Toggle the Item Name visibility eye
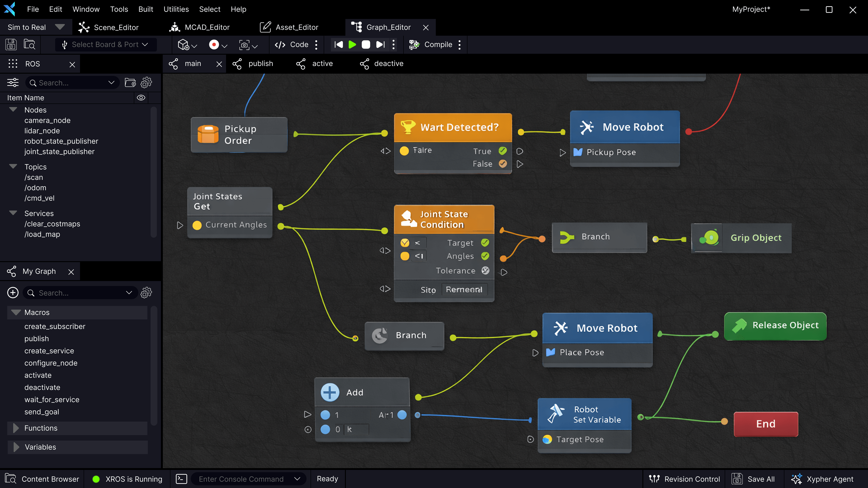The width and height of the screenshot is (868, 488). (x=141, y=98)
